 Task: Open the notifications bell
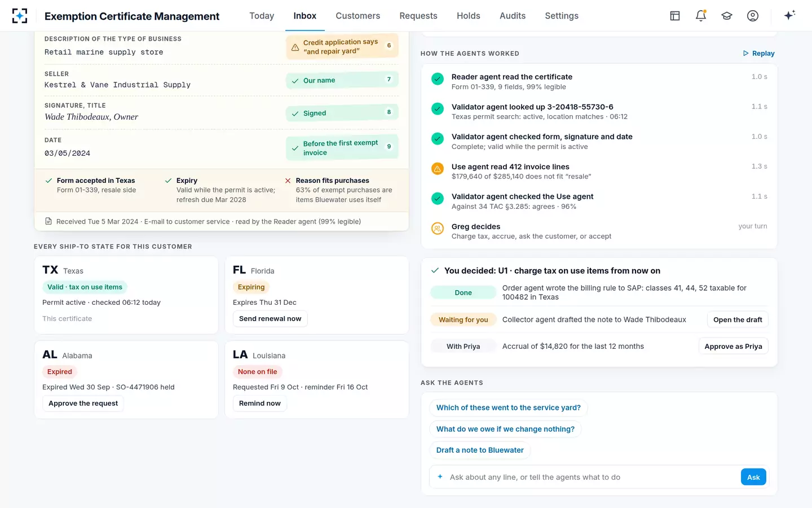point(701,16)
